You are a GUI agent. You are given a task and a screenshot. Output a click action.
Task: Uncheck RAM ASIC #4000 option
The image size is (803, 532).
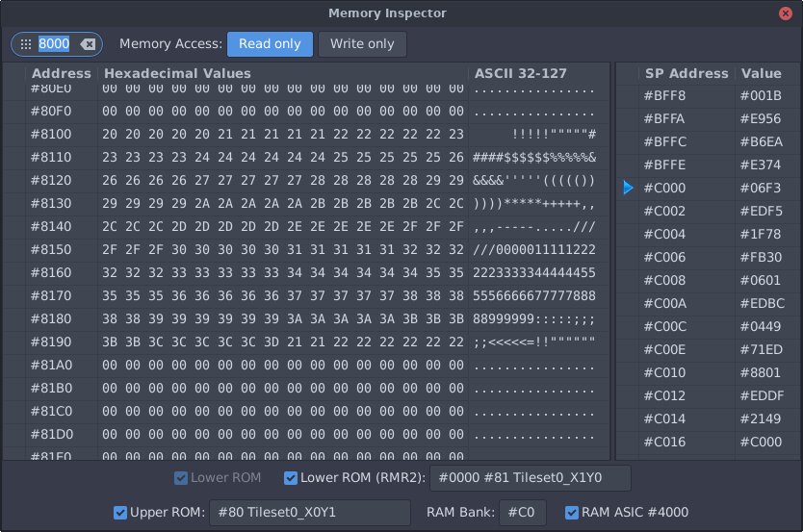point(572,513)
